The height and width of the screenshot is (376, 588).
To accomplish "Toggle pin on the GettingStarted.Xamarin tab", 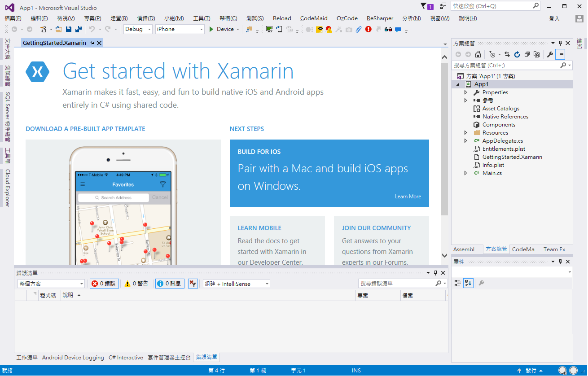I will 92,43.
